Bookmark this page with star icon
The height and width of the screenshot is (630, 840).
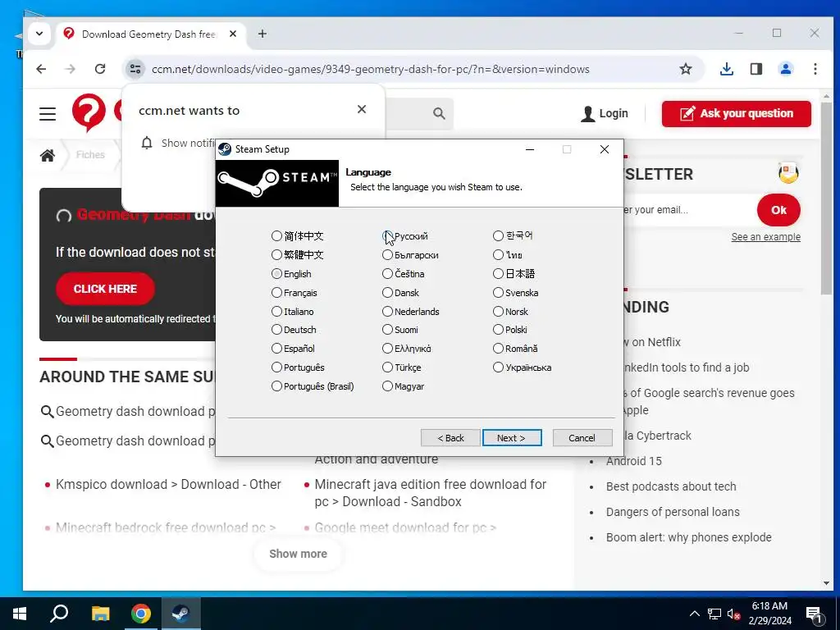click(x=686, y=69)
